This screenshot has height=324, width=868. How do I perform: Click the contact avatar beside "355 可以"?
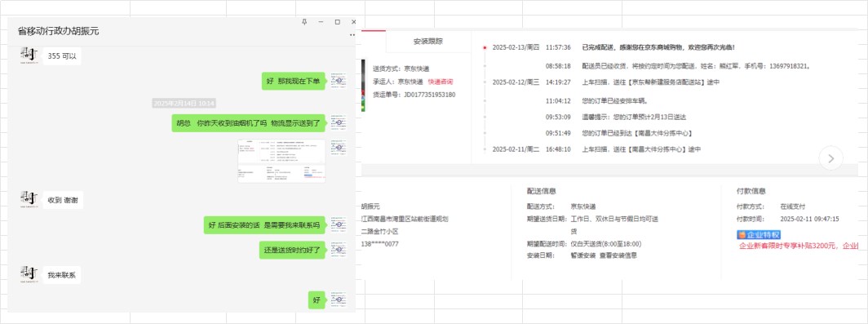29,56
